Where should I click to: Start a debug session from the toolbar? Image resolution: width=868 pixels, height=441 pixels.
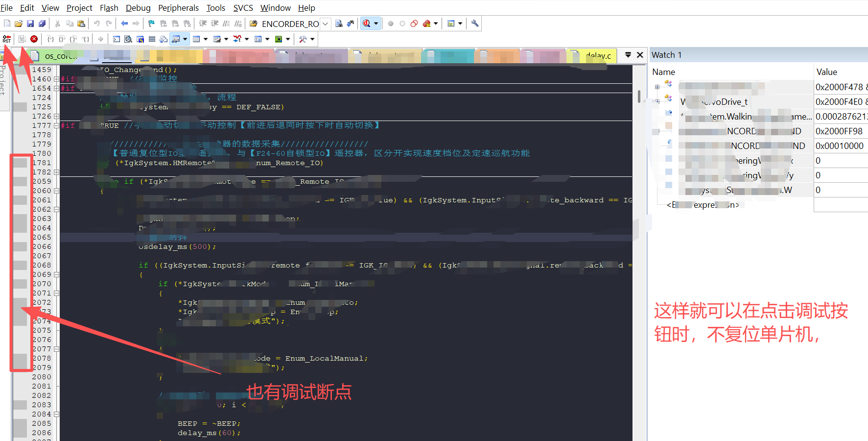click(366, 23)
